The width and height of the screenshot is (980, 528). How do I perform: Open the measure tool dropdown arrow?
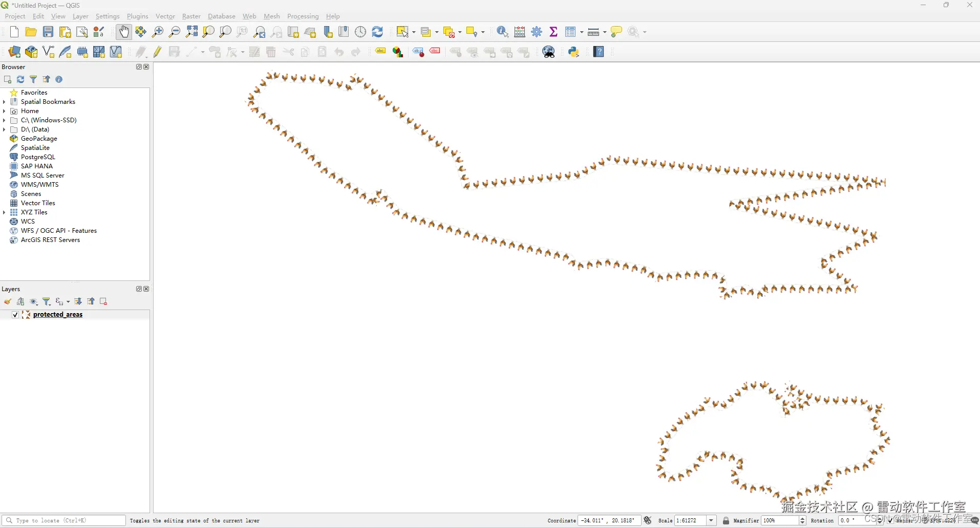coord(605,32)
